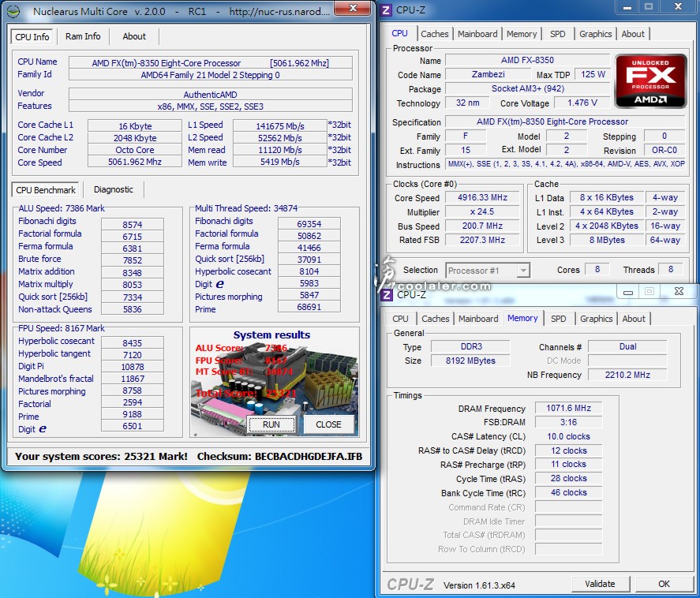Open Memory tab in top CPU-Z window

(x=522, y=34)
